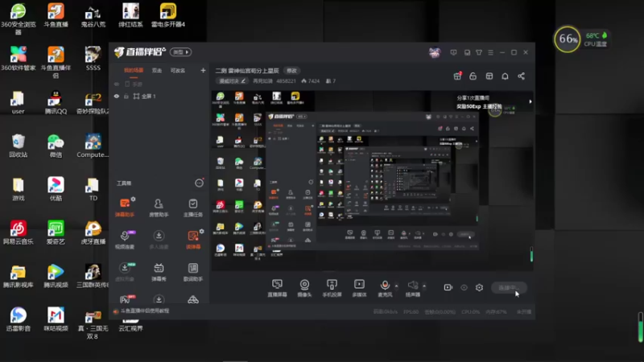The image size is (644, 362).
Task: Open notifications bell in header
Action: [506, 76]
